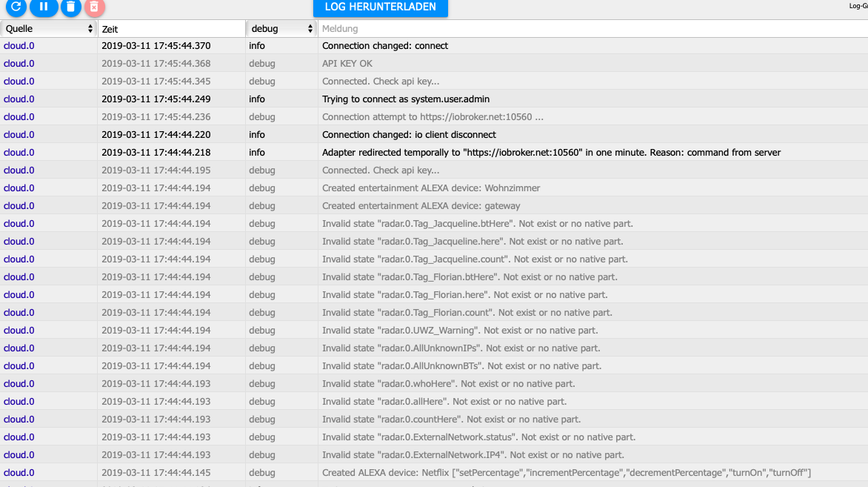Screen dimensions: 868x487
Task: Click the refresh log icon
Action: (x=16, y=7)
